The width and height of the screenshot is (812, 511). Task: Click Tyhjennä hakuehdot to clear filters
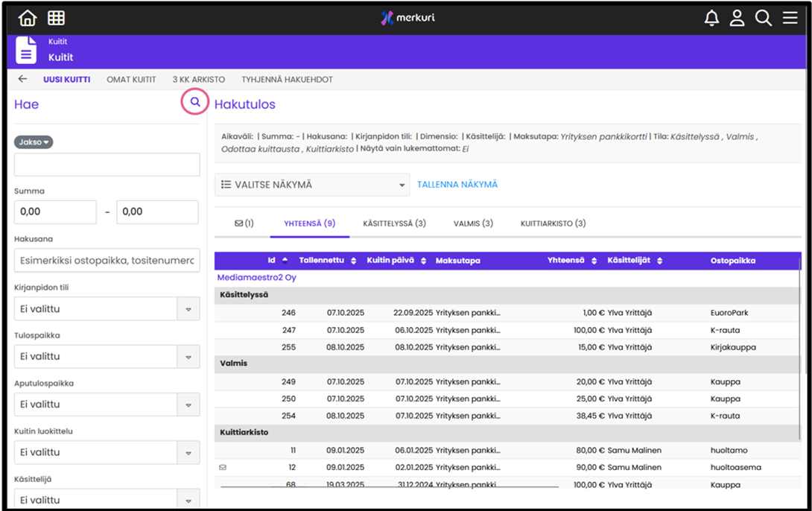(287, 79)
